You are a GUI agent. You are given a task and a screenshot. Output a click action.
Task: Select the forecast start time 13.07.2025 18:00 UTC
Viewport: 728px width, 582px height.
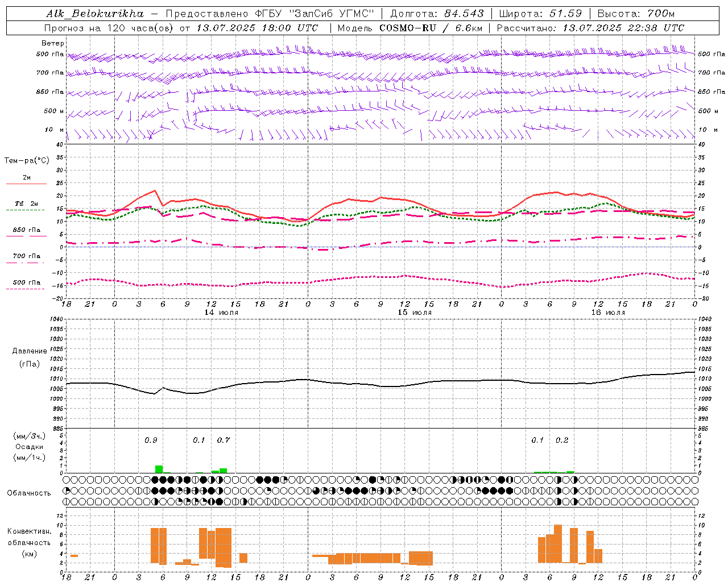[x=257, y=28]
